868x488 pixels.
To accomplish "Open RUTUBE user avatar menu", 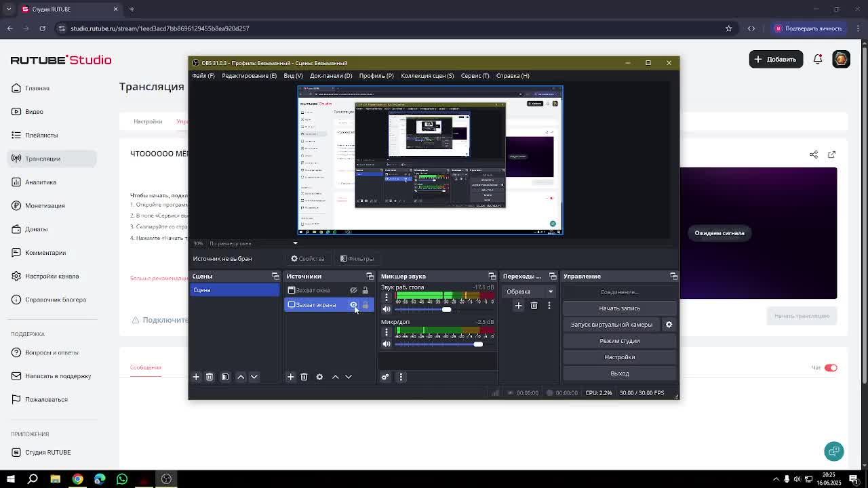I will (x=841, y=60).
